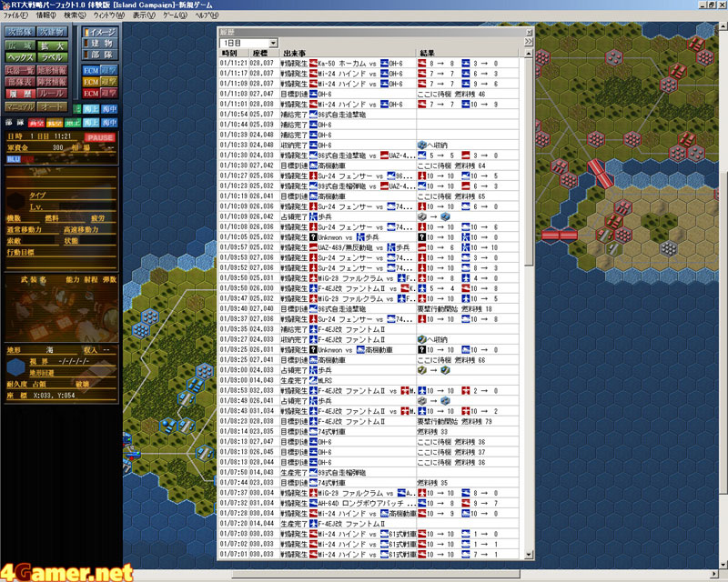Select the gray neutral city hex on the desert
The image size is (728, 582).
[x=669, y=249]
